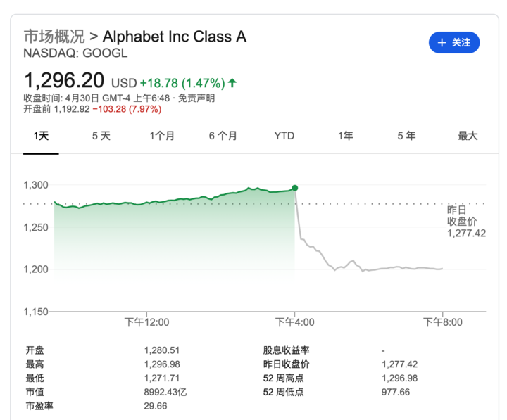Click the Alphabet Inc Class A title
This screenshot has height=420, width=507.
[x=175, y=36]
